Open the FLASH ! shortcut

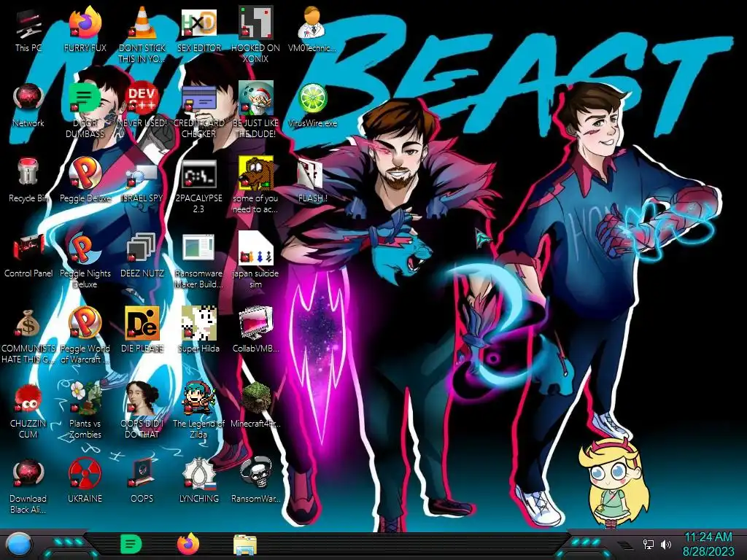point(311,174)
